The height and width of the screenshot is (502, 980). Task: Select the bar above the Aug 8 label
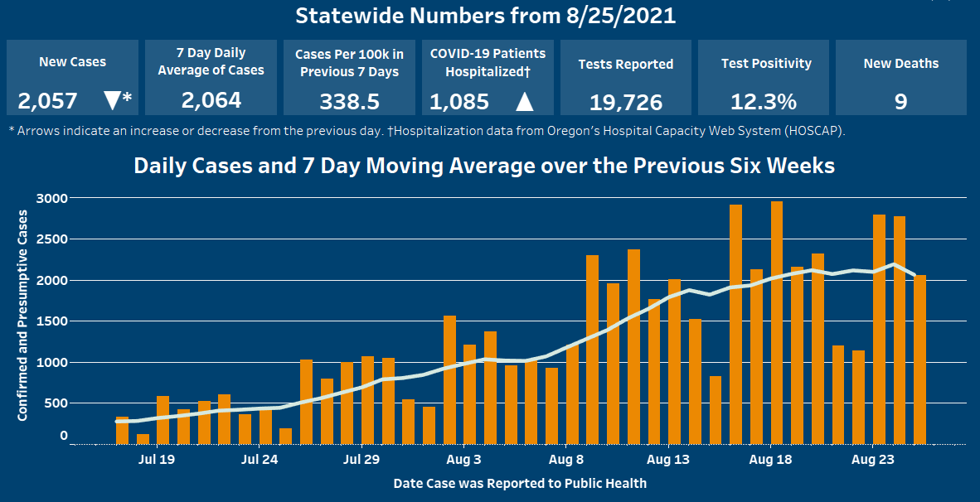tap(572, 394)
